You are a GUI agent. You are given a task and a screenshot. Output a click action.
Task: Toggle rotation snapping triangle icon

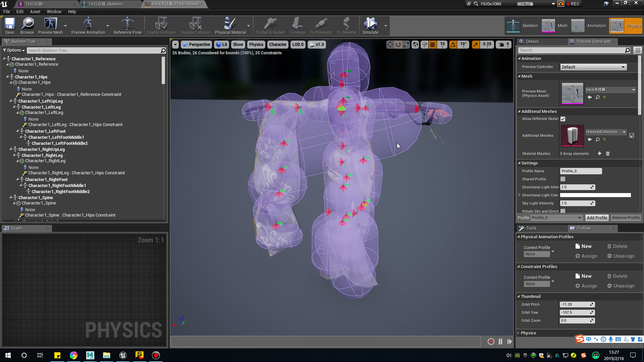[453, 45]
